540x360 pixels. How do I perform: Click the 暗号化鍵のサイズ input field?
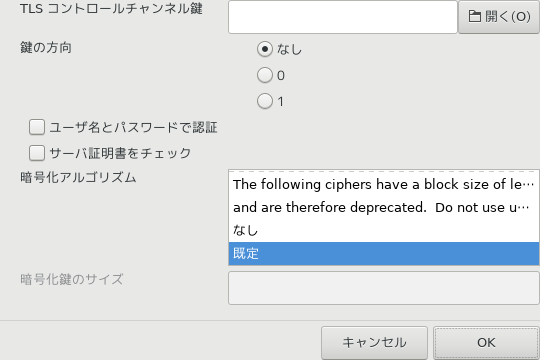tap(384, 288)
